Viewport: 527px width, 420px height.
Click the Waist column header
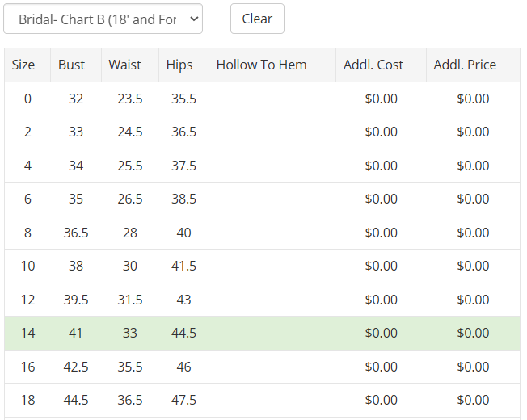(x=124, y=65)
